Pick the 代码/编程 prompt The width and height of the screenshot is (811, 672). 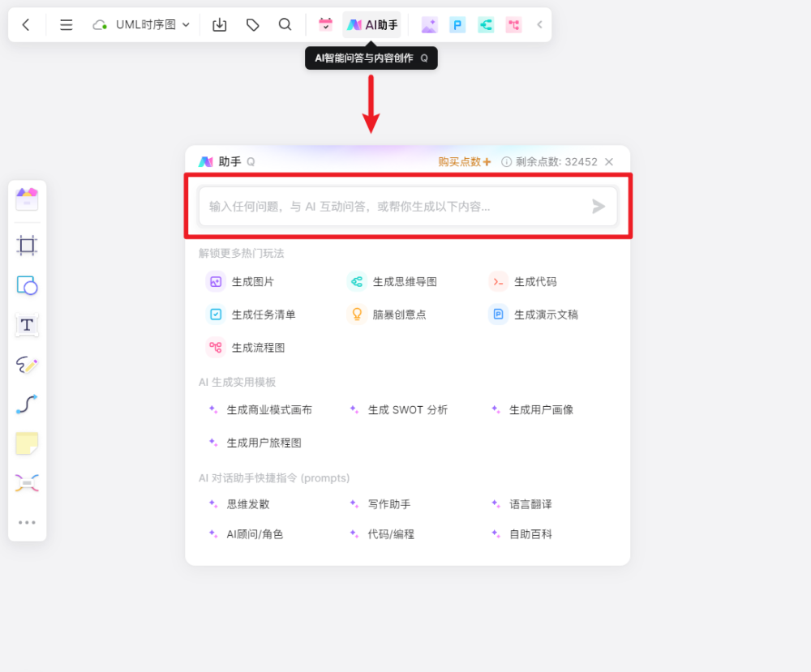coord(382,534)
